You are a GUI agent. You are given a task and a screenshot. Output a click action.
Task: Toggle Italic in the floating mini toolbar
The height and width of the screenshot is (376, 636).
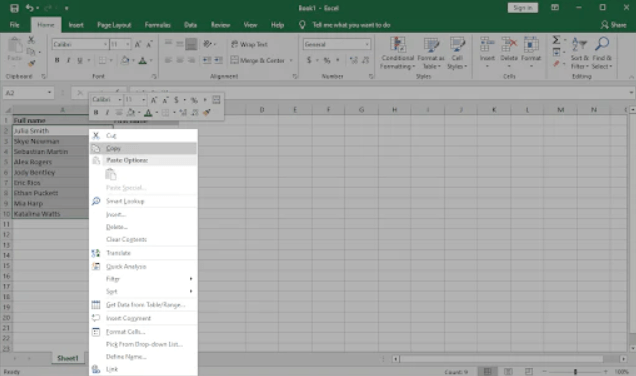coord(107,112)
